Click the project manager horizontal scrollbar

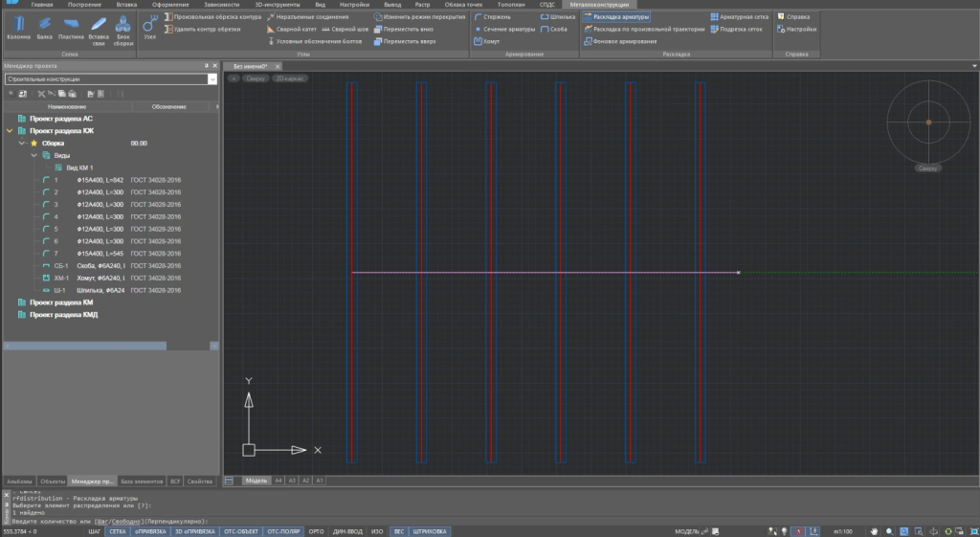[84, 346]
